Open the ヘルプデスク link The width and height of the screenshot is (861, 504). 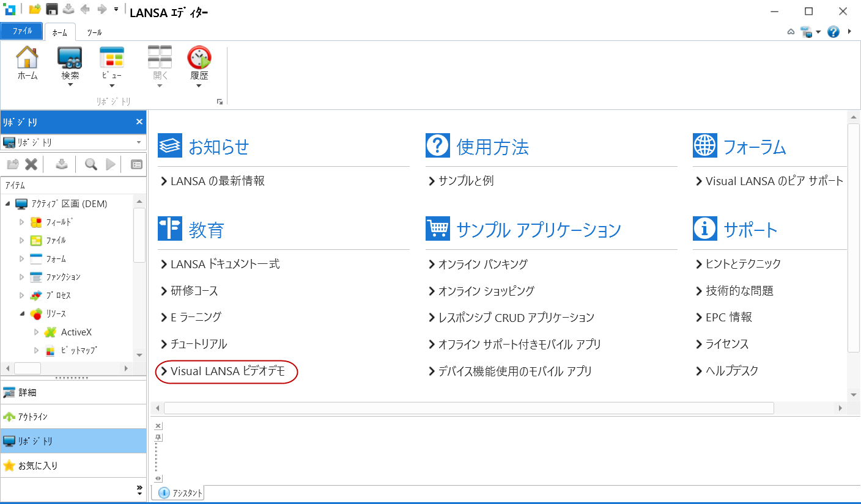pos(732,371)
